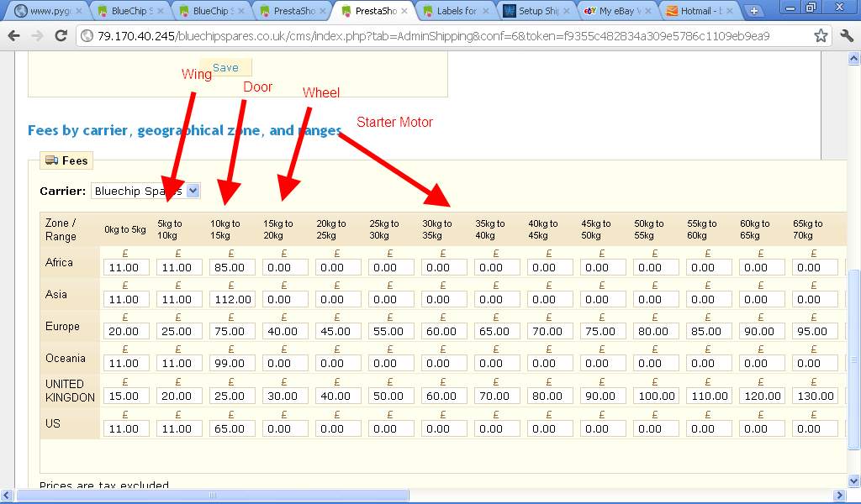Open the Setup Ship tab
This screenshot has height=504, width=861.
536,11
